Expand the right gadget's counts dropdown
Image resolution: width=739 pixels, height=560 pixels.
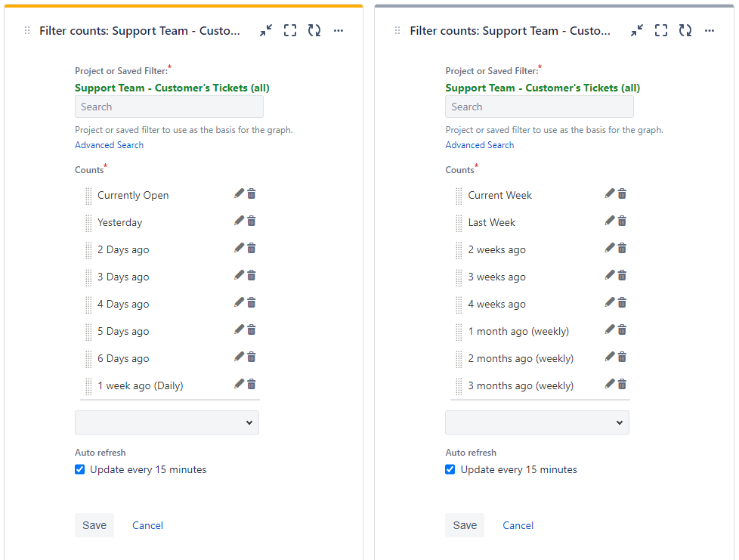537,422
